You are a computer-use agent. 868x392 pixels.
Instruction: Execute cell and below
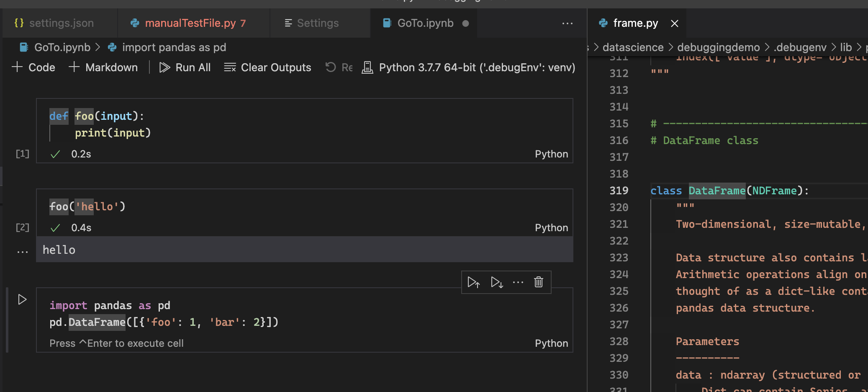497,282
